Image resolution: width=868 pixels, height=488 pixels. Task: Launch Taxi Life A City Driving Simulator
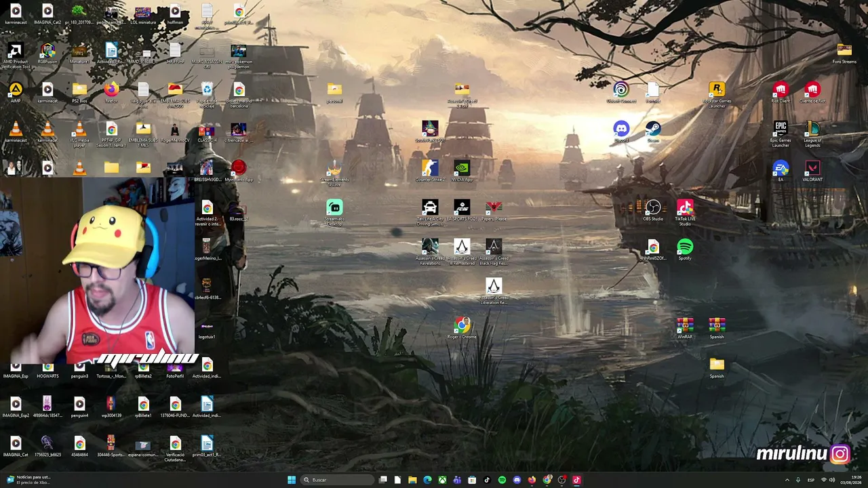[x=430, y=213]
